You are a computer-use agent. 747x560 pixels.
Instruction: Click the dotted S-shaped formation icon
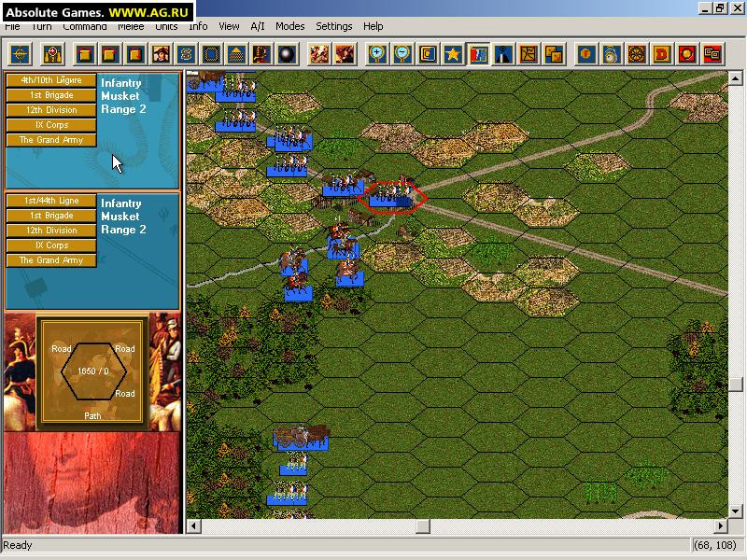pyautogui.click(x=186, y=54)
